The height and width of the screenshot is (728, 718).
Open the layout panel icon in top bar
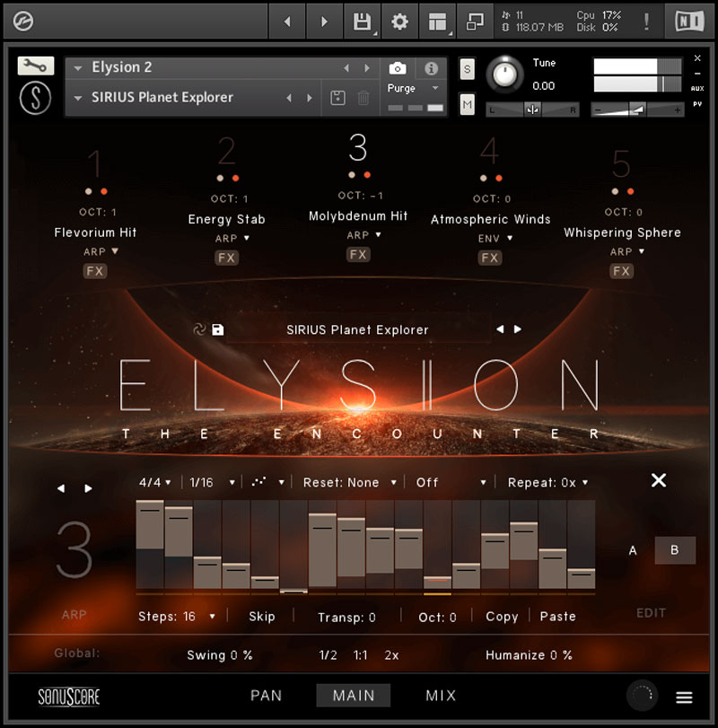pos(437,22)
